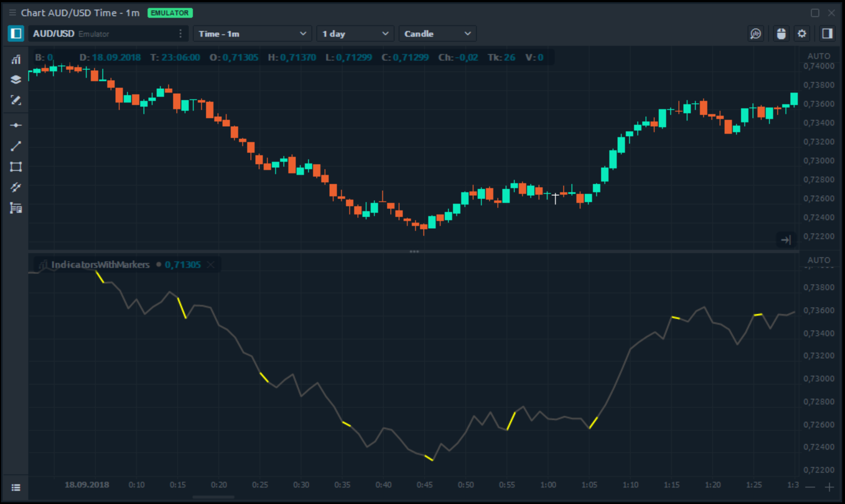The width and height of the screenshot is (845, 504).
Task: Click the scroll-to-latest-bar arrow button
Action: [x=786, y=240]
